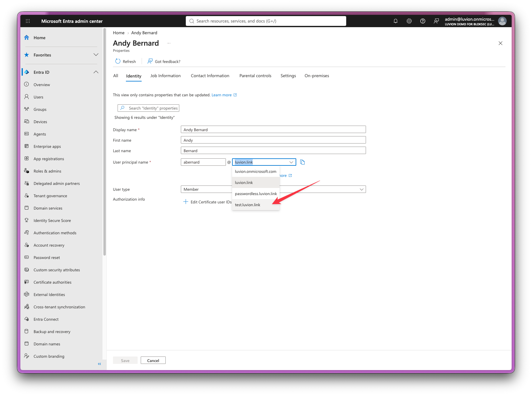Screen dimensions: 532x396
Task: Click Got feedback? in the toolbar
Action: [x=164, y=61]
